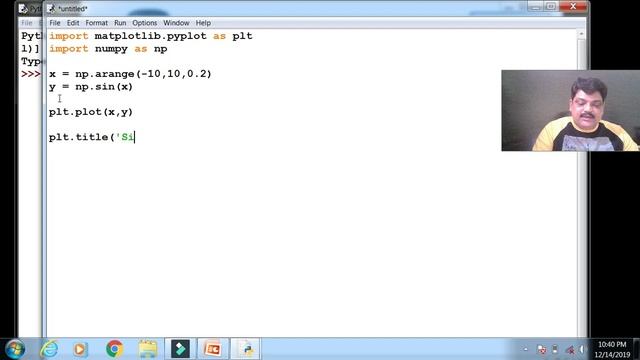The height and width of the screenshot is (360, 640).
Task: Open the Options menu
Action: 144,23
